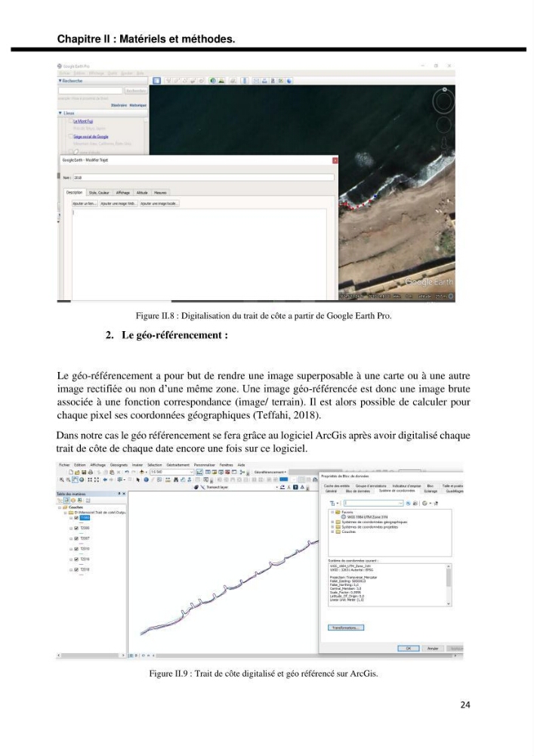Open the Mesures tab in Modifier Trajet
The image size is (534, 756).
pos(160,192)
